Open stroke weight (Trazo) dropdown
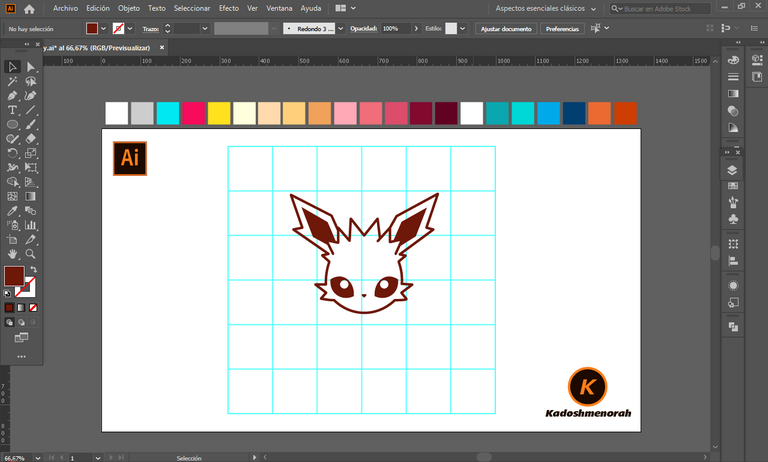The width and height of the screenshot is (768, 462). tap(205, 28)
